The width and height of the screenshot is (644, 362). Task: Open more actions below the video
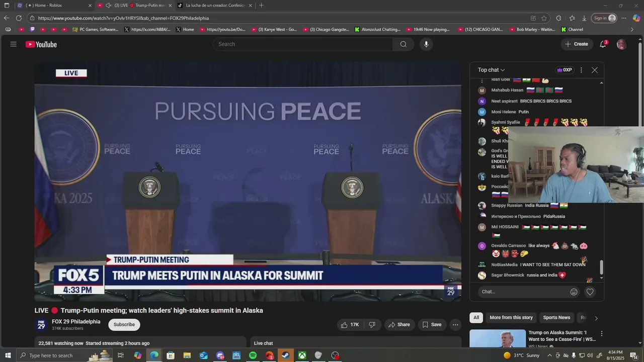[455, 325]
